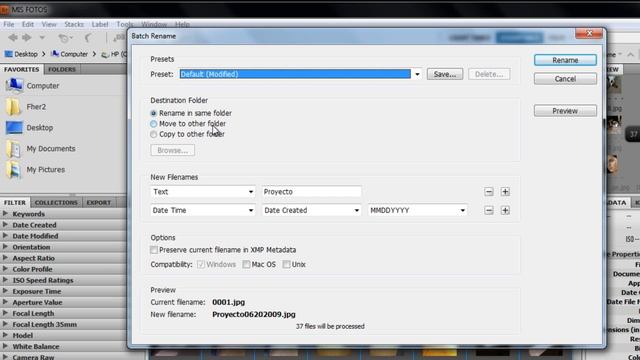This screenshot has height=360, width=640.
Task: Add a row after the Text row
Action: [x=505, y=192]
